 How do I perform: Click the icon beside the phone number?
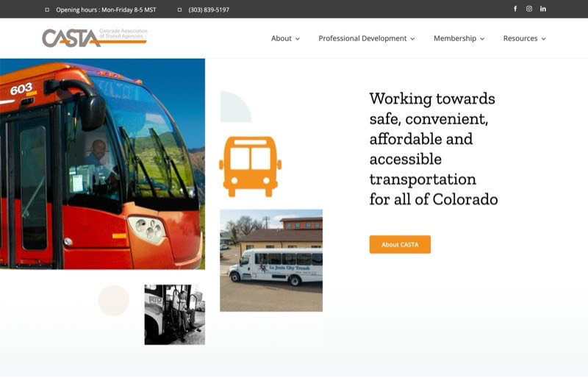(x=180, y=10)
